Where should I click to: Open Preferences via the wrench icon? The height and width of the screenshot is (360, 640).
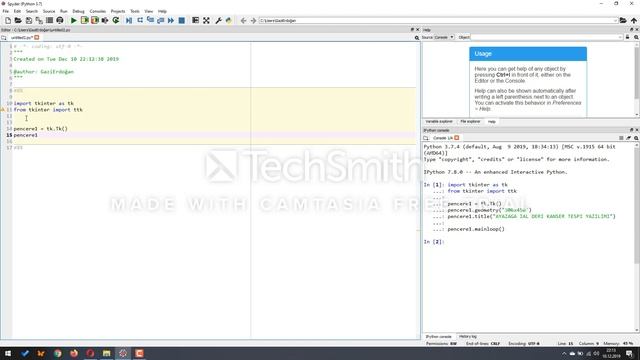[218, 20]
